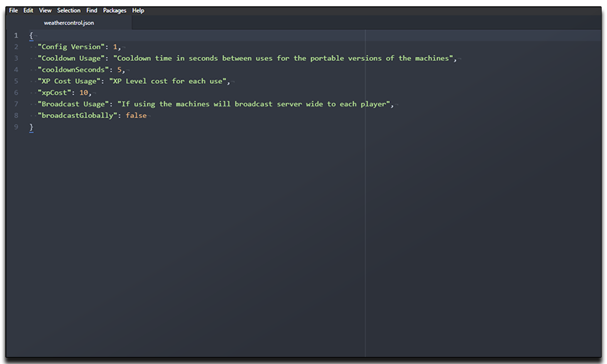Open the Edit menu
The image size is (607, 364).
point(28,10)
